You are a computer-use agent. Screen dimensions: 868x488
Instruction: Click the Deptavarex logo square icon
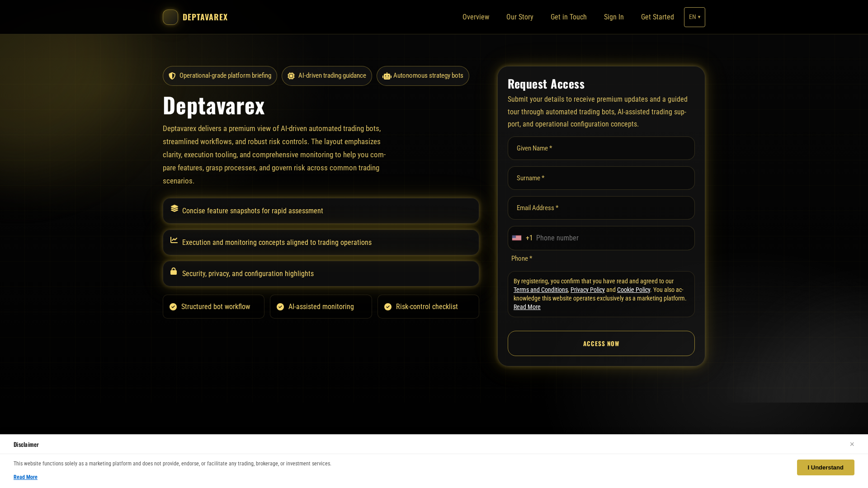(170, 17)
